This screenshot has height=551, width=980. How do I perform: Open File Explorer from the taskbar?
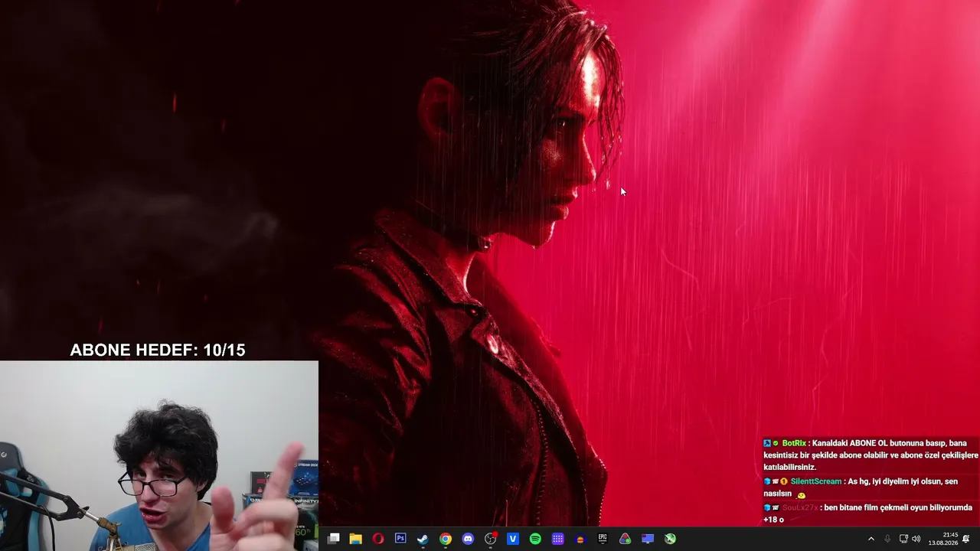point(355,539)
